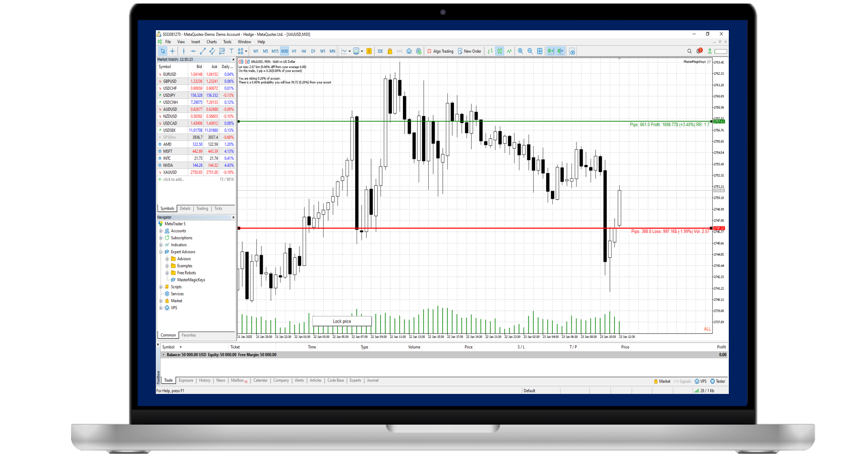Expand the Indicators node in Navigator
Screen dimensions: 868x458
[x=161, y=245]
